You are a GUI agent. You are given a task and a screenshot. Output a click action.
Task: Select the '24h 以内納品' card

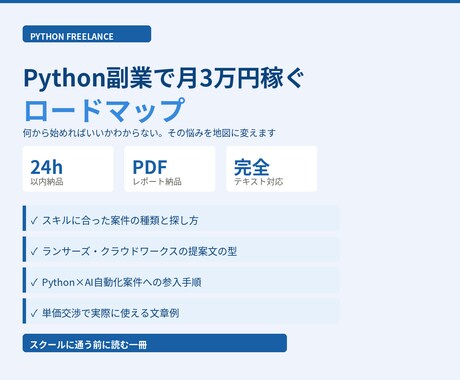(x=68, y=169)
